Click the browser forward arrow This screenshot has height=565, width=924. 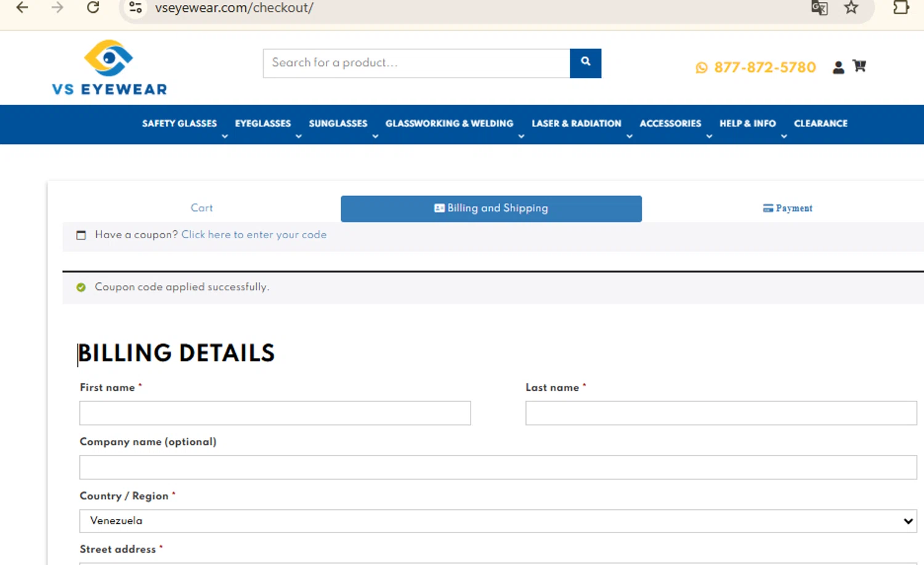(x=57, y=7)
